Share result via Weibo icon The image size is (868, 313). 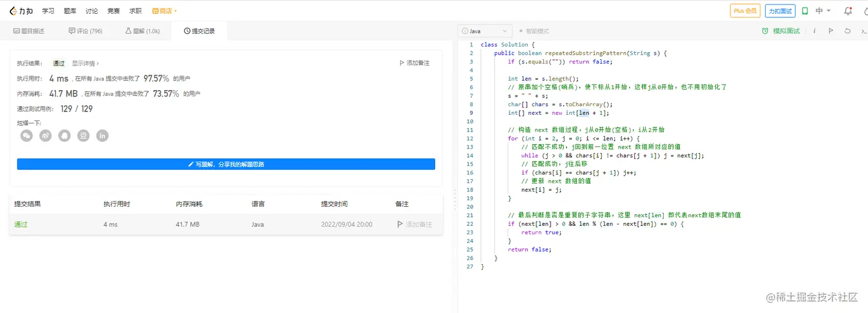pyautogui.click(x=45, y=136)
